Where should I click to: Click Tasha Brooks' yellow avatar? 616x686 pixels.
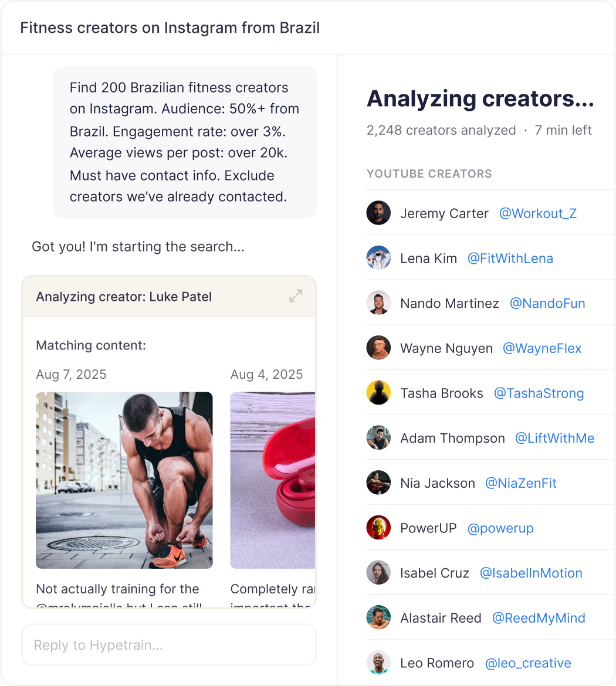click(378, 393)
